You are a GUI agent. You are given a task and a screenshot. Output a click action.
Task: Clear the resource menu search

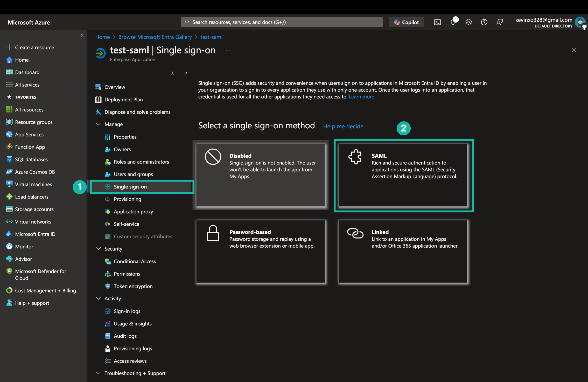click(173, 73)
